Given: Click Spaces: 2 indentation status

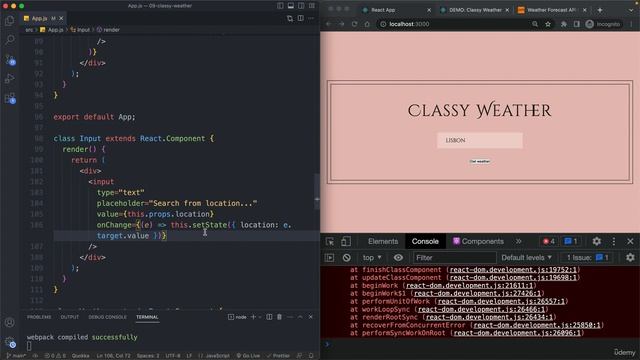Looking at the screenshot, I should coord(148,356).
